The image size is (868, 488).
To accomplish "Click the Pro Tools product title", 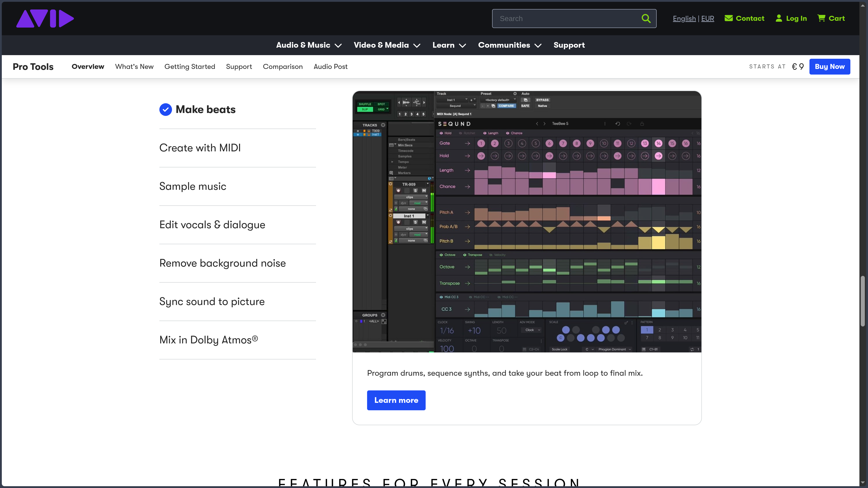I will click(x=33, y=67).
